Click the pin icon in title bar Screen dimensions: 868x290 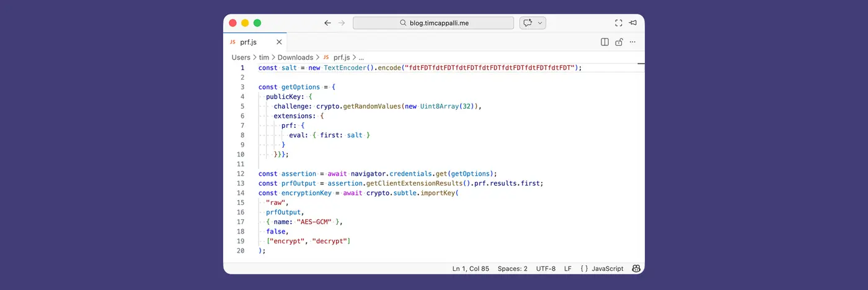coord(633,23)
